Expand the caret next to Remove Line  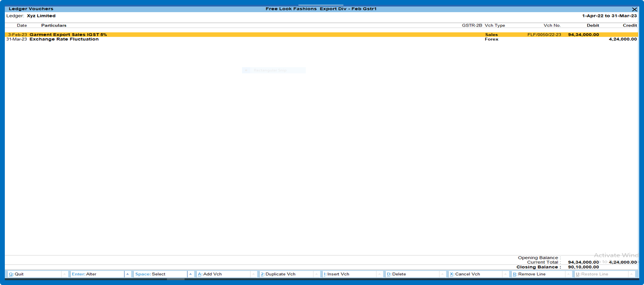pyautogui.click(x=569, y=274)
